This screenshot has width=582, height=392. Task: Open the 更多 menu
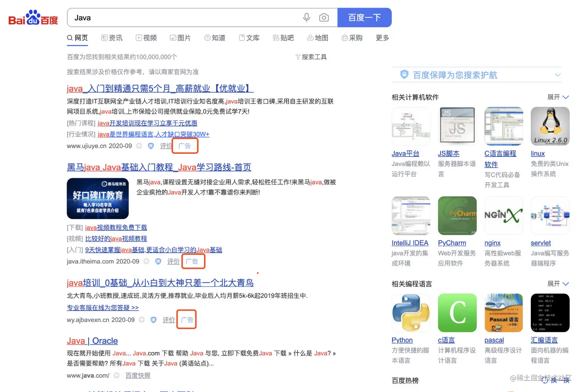tap(382, 38)
